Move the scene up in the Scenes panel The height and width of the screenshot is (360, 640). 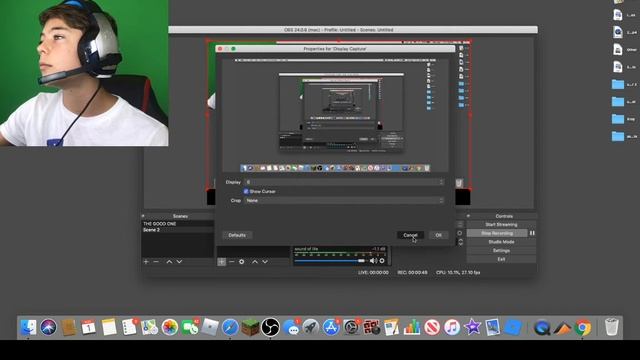point(169,262)
